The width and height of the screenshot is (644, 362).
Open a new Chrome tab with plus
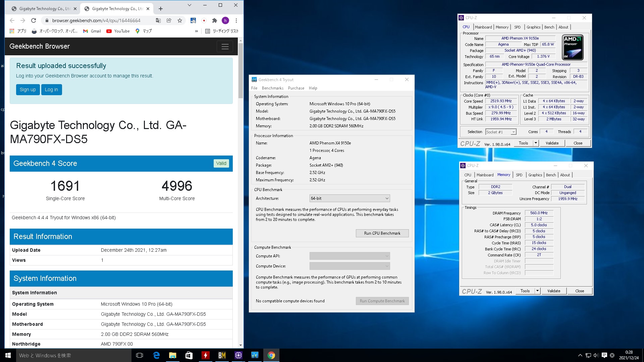click(x=161, y=9)
